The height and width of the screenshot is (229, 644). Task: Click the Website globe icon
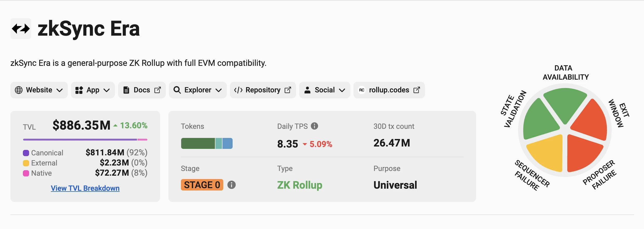pyautogui.click(x=19, y=90)
